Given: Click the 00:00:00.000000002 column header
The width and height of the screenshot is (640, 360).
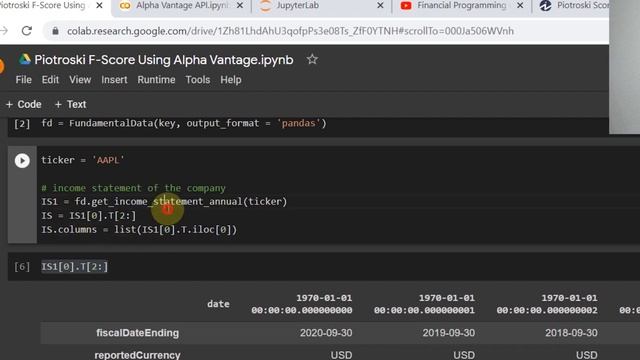Looking at the screenshot, I should click(547, 304).
